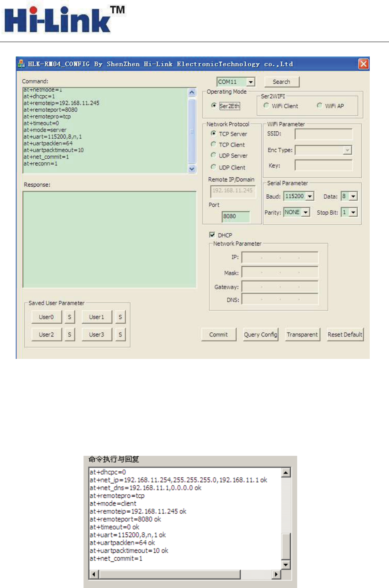Screen dimensions: 389x588
Task: Load the User0 saved parameter
Action: click(47, 317)
